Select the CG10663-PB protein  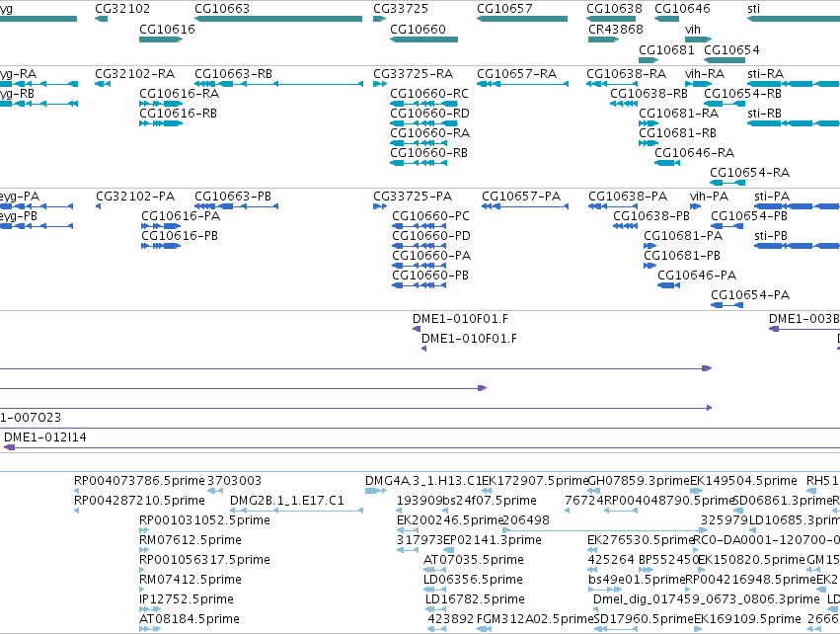click(236, 206)
